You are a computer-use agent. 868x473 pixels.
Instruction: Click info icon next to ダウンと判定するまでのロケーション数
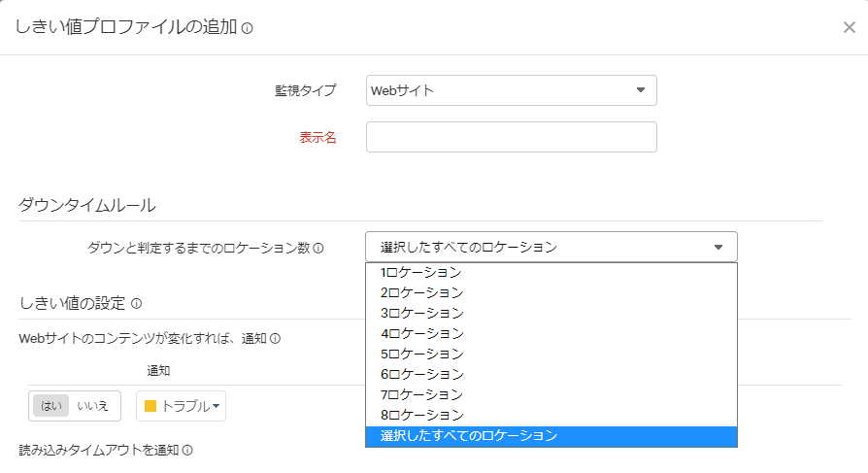(318, 248)
